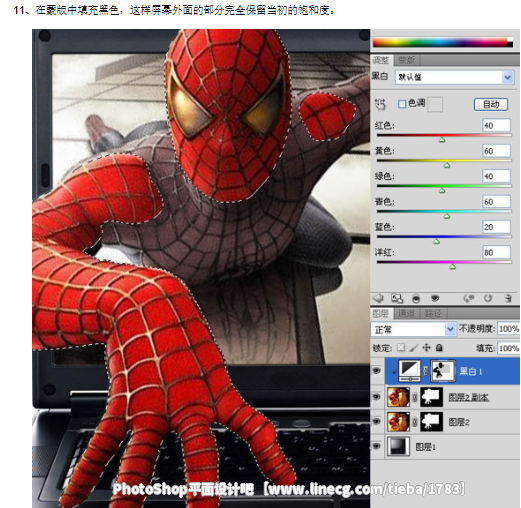
Task: Switch to the 图层 layers tab
Action: pyautogui.click(x=381, y=313)
